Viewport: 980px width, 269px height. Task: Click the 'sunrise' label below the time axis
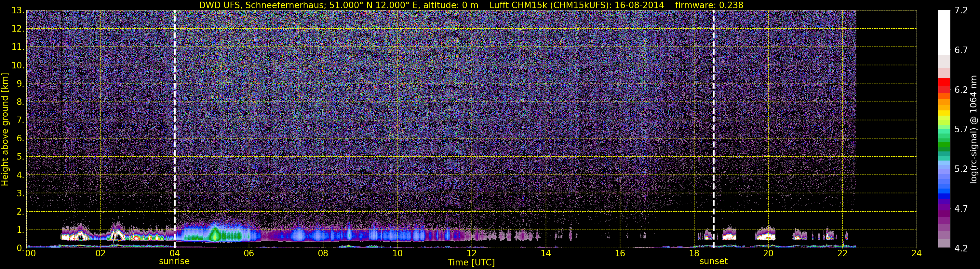[x=174, y=262]
